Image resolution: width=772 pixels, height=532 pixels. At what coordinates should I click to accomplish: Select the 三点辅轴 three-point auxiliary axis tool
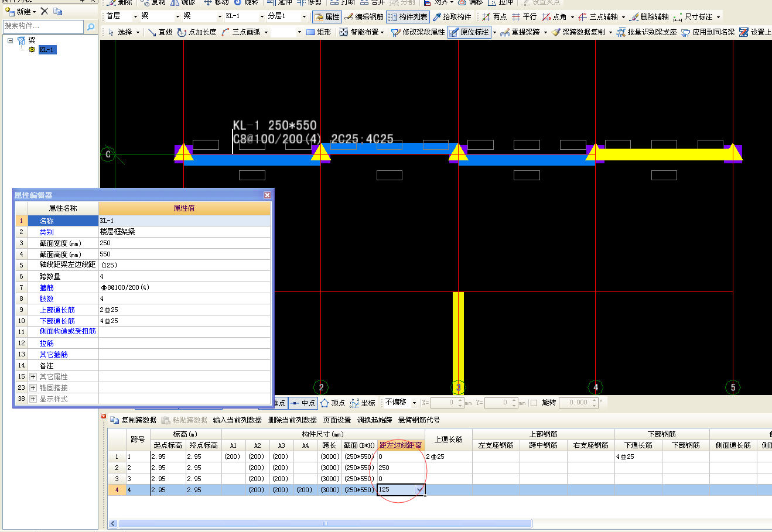(598, 16)
